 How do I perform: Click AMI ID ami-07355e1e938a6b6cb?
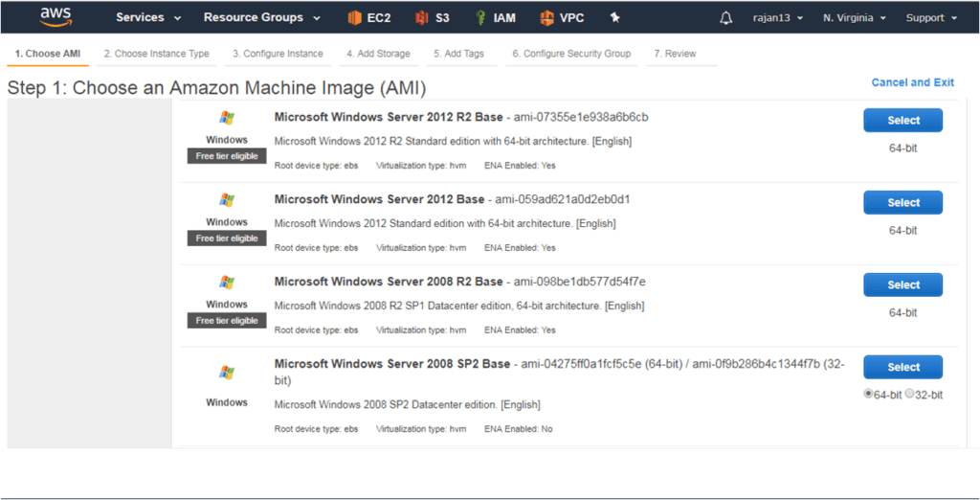(581, 117)
